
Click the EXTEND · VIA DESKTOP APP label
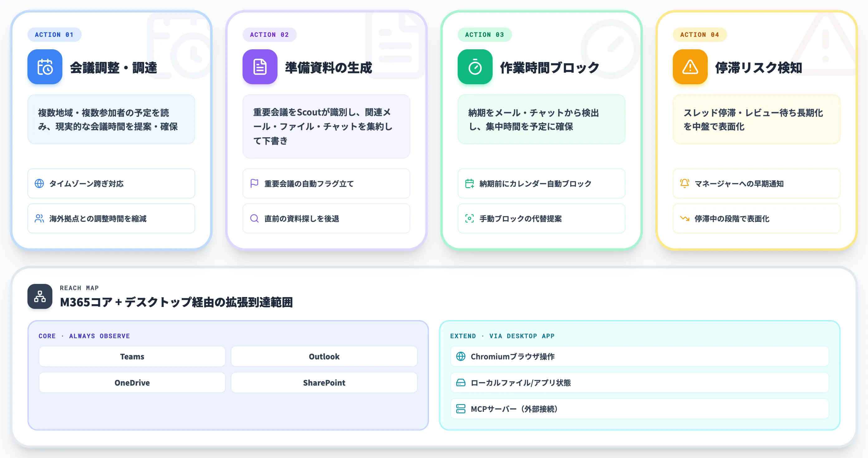click(502, 336)
